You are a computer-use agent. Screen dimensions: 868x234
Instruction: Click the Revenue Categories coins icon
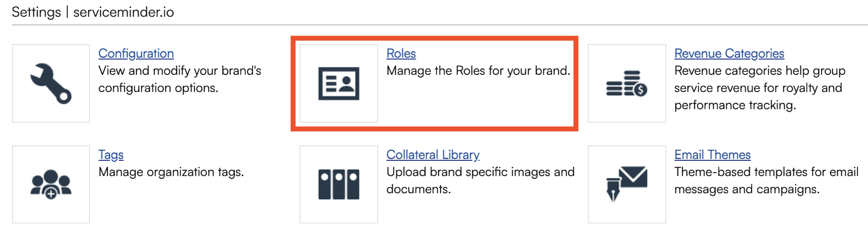pyautogui.click(x=626, y=83)
